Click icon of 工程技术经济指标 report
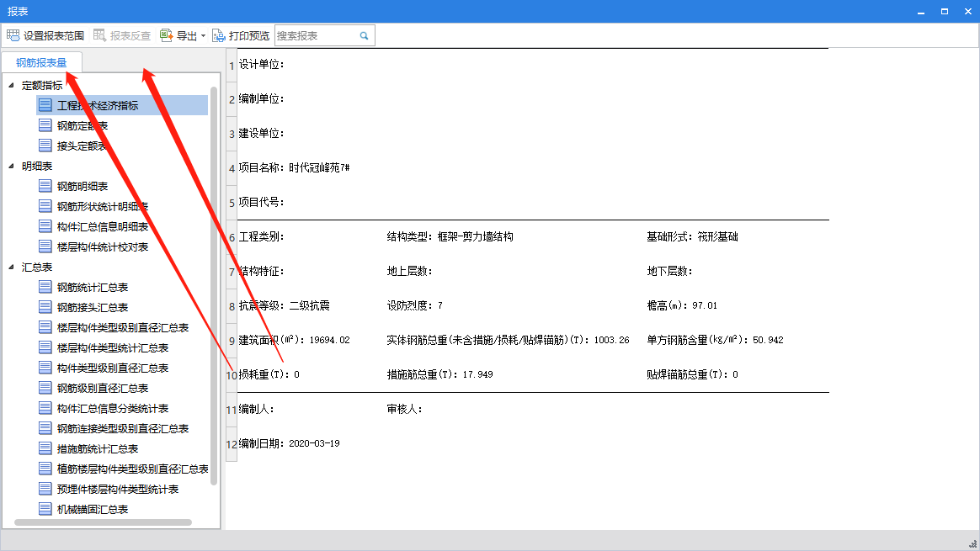The image size is (980, 551). pyautogui.click(x=45, y=105)
